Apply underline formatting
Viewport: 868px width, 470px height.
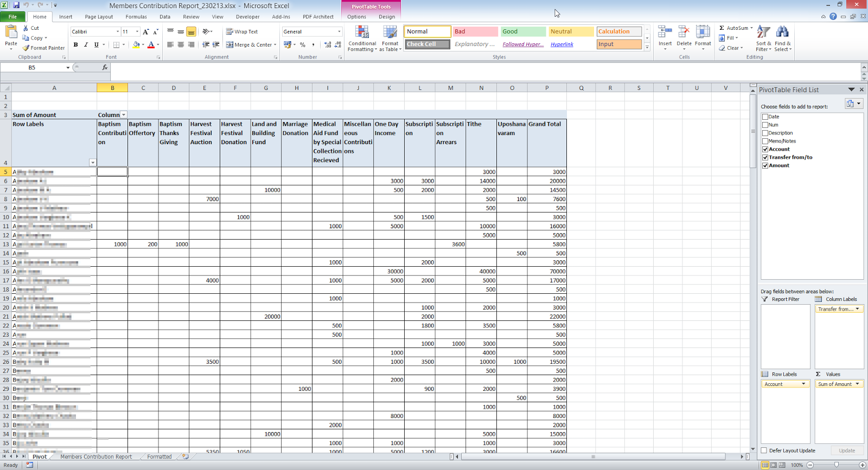97,44
